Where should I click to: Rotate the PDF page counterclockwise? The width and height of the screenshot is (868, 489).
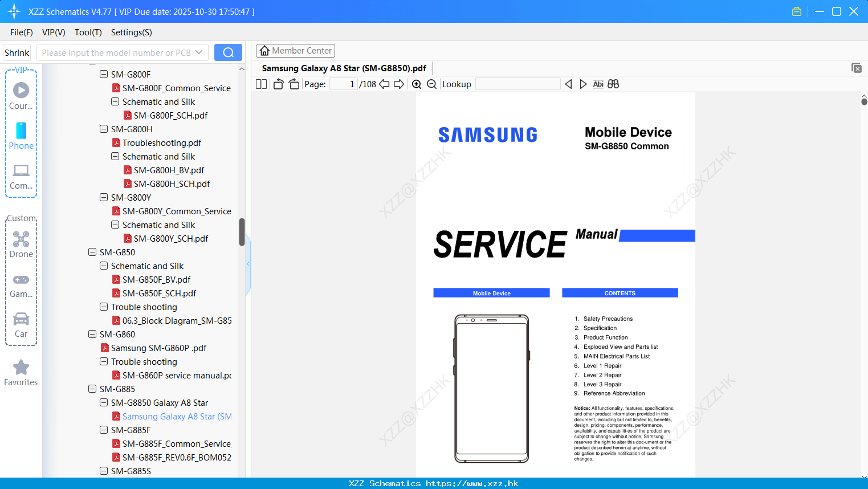(278, 84)
